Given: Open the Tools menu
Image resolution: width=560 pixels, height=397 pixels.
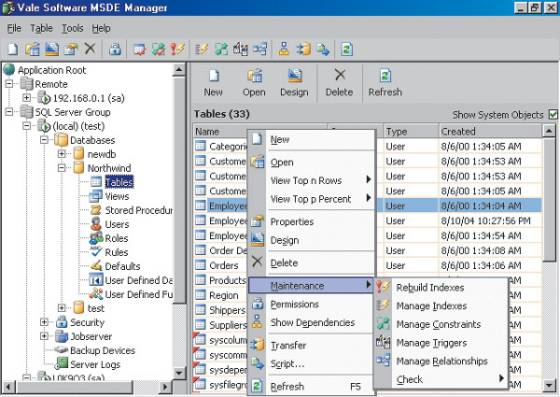Looking at the screenshot, I should (x=72, y=28).
